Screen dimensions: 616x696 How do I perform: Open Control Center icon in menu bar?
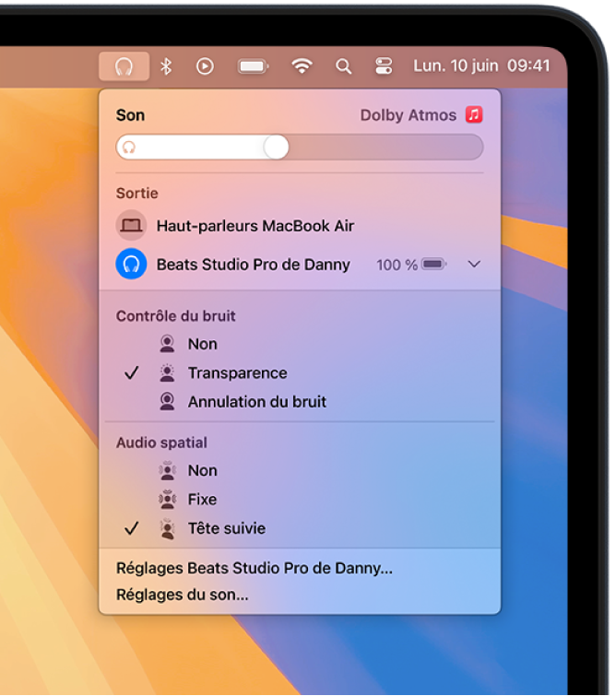(x=384, y=66)
